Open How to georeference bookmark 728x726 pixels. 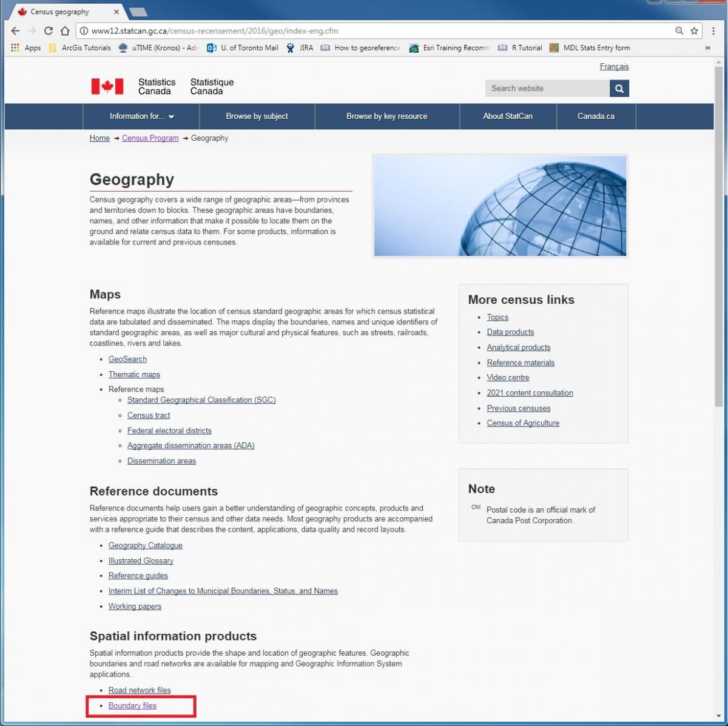360,48
